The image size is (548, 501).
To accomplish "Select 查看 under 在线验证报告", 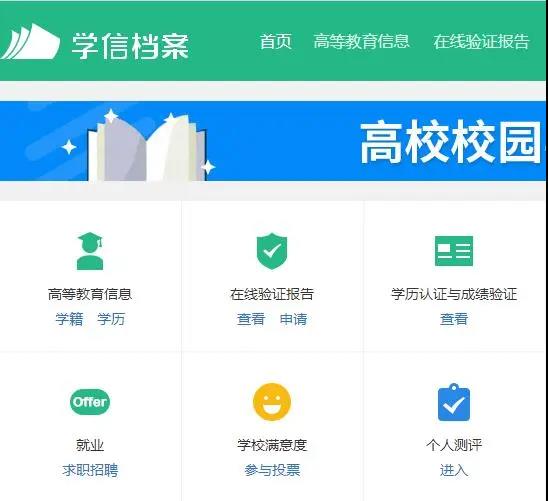I will tap(251, 319).
